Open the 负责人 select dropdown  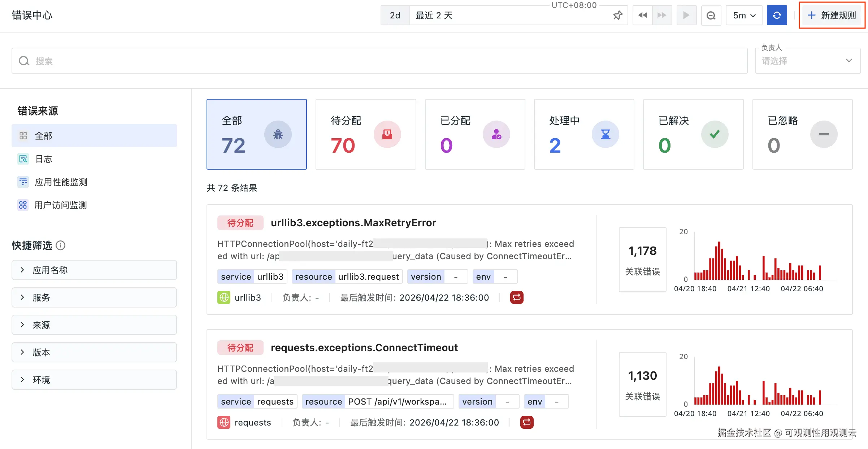(807, 61)
